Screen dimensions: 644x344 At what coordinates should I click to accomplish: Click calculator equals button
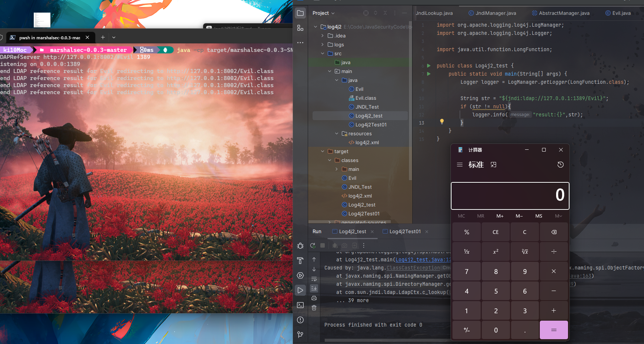pos(554,330)
